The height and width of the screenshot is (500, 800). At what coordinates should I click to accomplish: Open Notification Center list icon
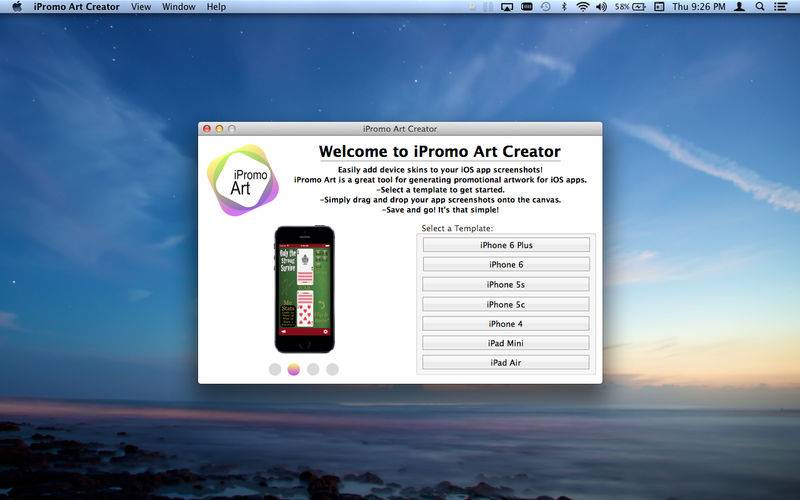coord(780,7)
